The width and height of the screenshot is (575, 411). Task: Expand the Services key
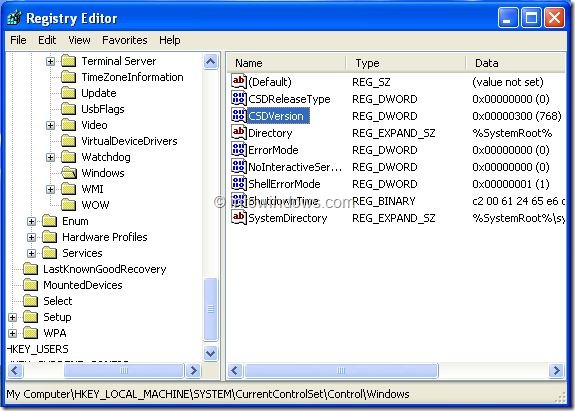click(32, 253)
